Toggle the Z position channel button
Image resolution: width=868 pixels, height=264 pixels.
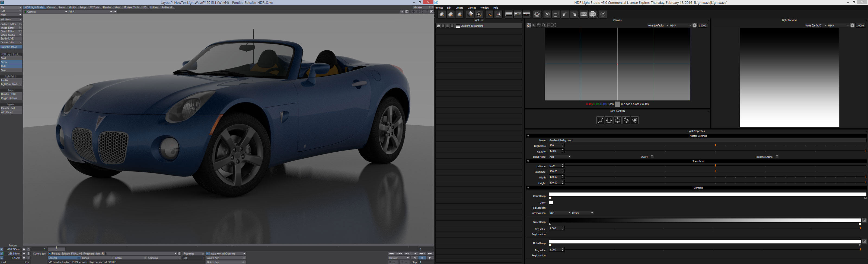tap(2, 258)
